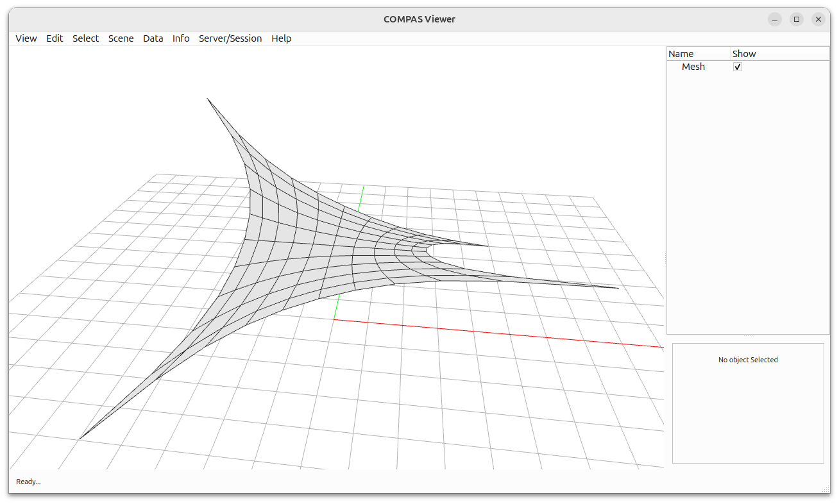The width and height of the screenshot is (839, 504).
Task: Uncheck the Show checkbox for Mesh
Action: [737, 66]
